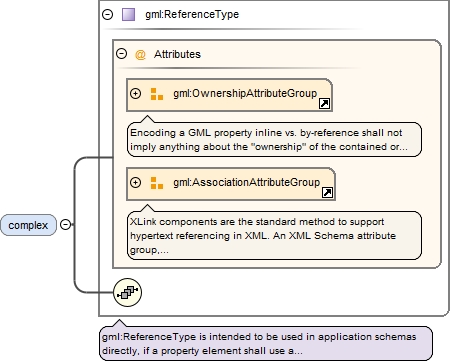Click the gml:ReferenceType purple description bubble
This screenshot has width=451, height=364.
click(x=266, y=343)
